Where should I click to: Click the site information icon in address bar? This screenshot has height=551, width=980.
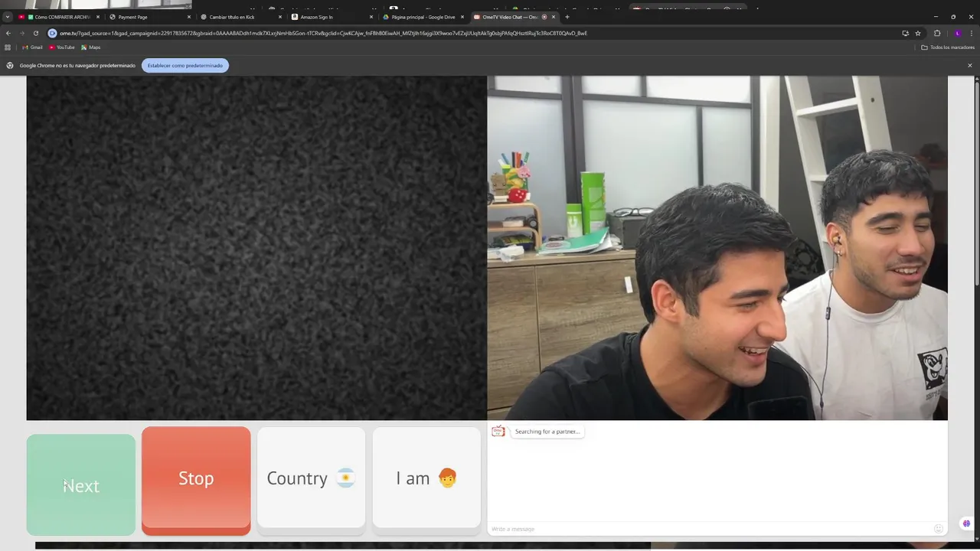52,33
